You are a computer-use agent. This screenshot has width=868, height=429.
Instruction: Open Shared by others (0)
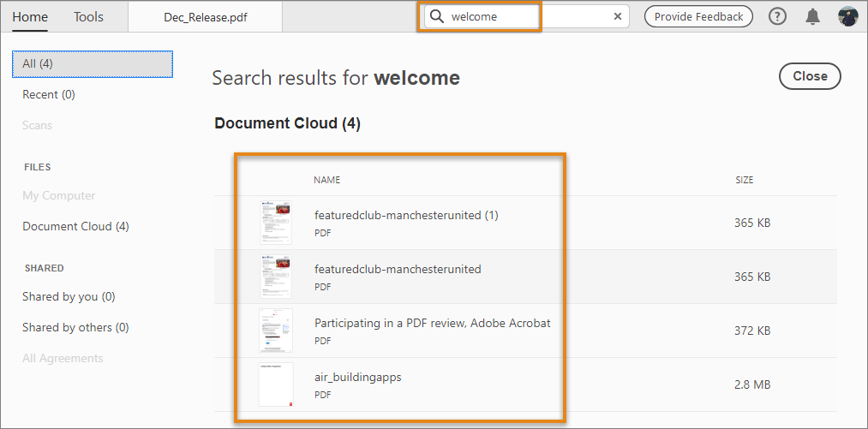[x=75, y=327]
